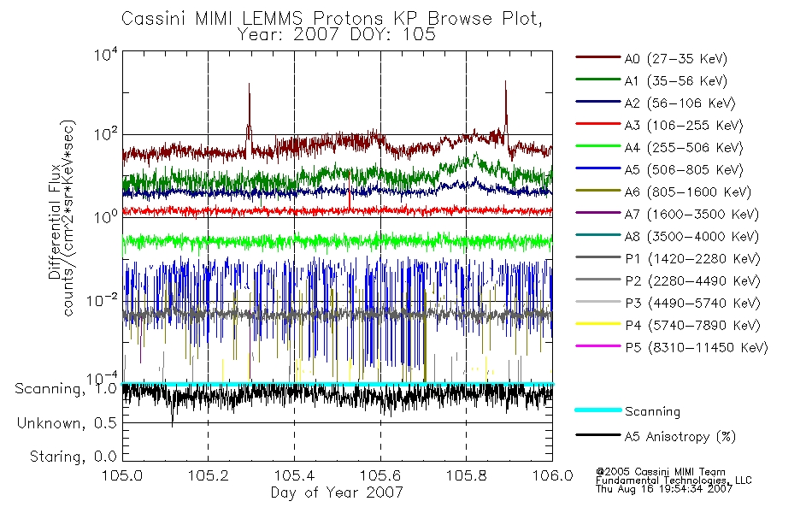Click the P4 (5740-7890 KeV) legend label
Viewport: 812px width, 513px height.
[692, 326]
